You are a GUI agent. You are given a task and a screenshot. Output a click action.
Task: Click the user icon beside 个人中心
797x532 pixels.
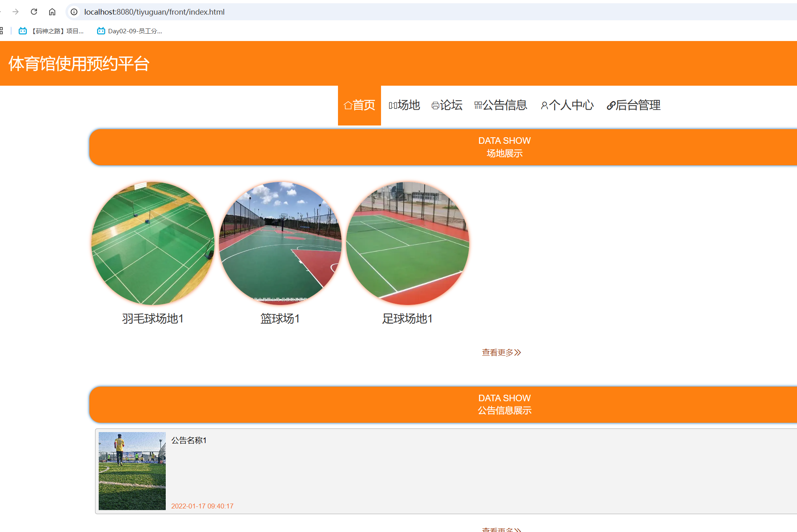click(x=544, y=106)
